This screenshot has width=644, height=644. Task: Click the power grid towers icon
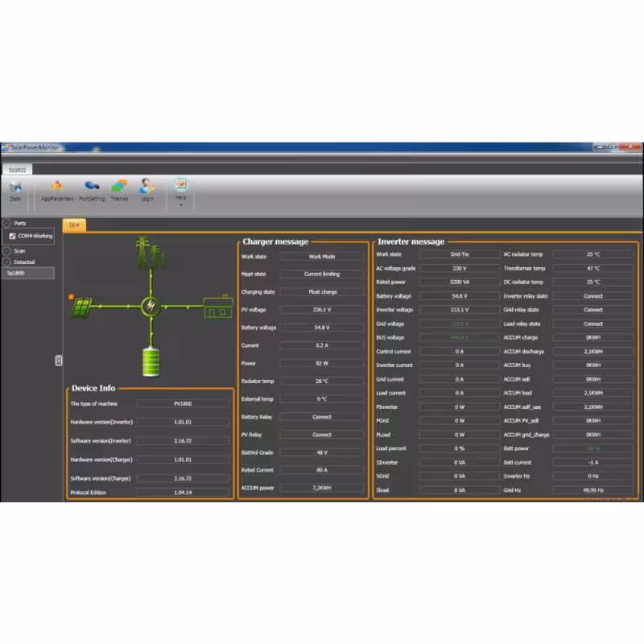(149, 253)
